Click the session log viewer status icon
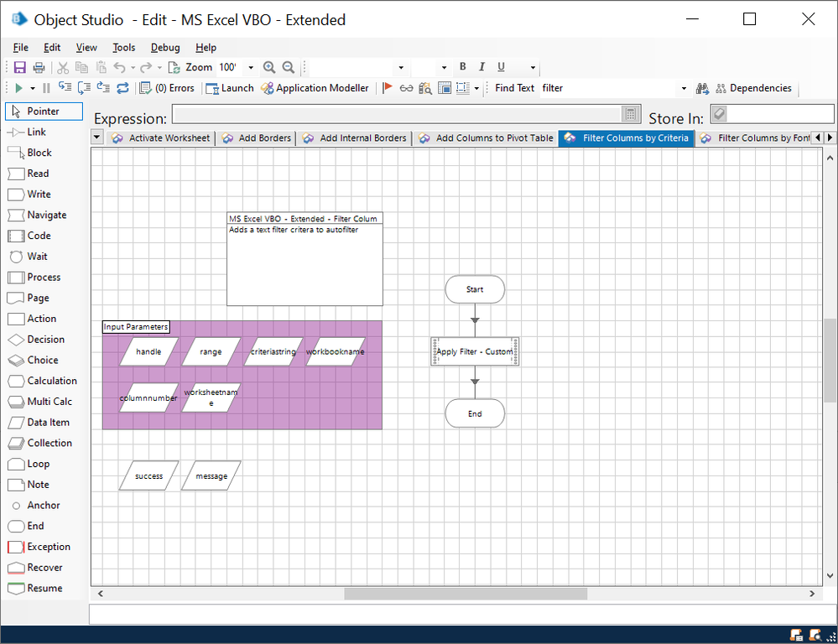Screen dimensions: 838x644 pyautogui.click(x=797, y=635)
